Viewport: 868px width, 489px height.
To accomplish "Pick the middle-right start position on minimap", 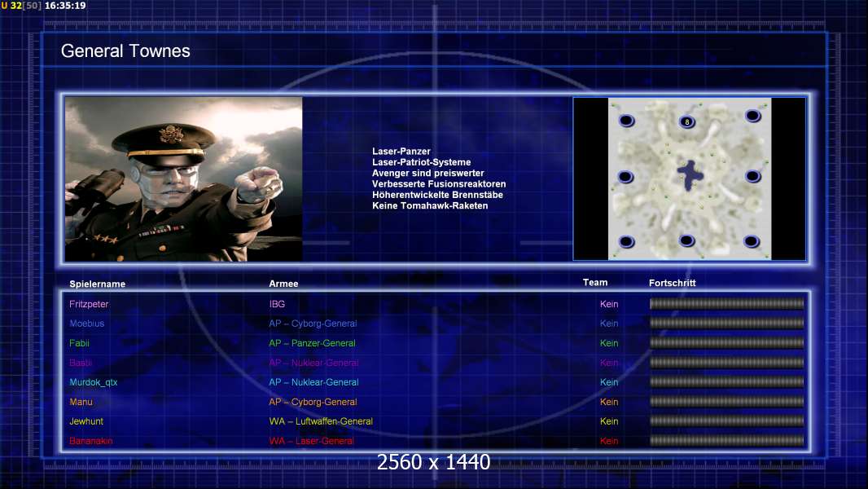I will [x=752, y=176].
